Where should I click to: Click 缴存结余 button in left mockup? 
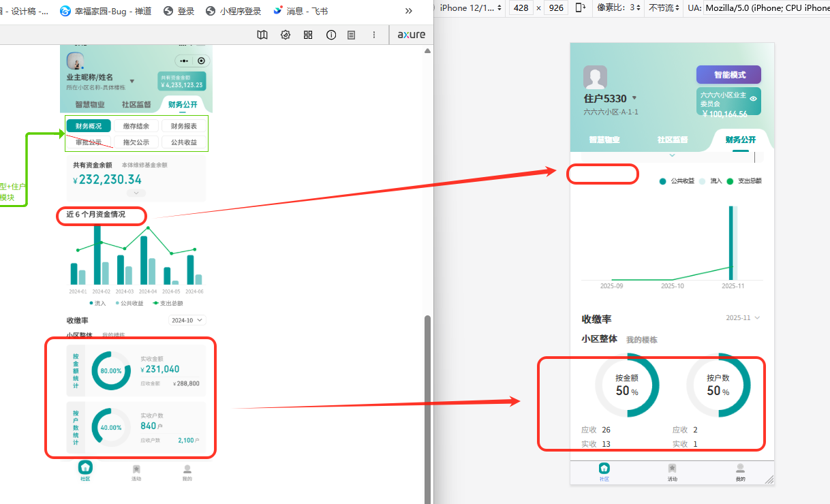click(136, 126)
